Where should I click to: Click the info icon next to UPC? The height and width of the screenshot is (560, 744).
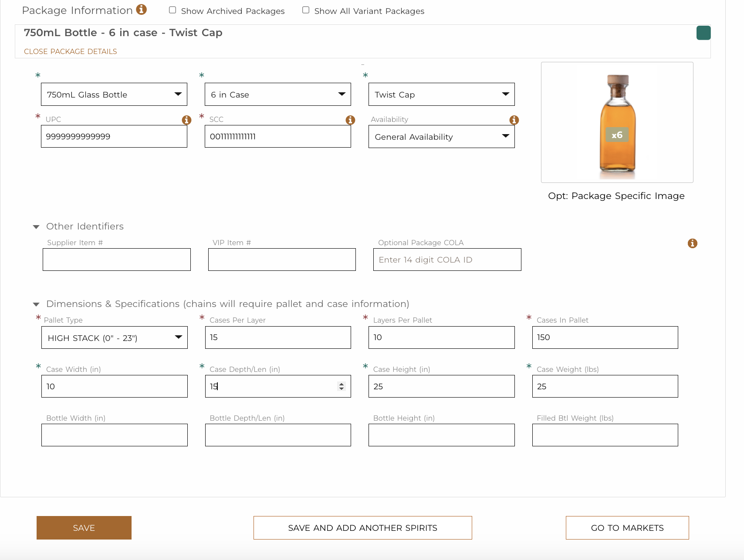[x=186, y=120]
